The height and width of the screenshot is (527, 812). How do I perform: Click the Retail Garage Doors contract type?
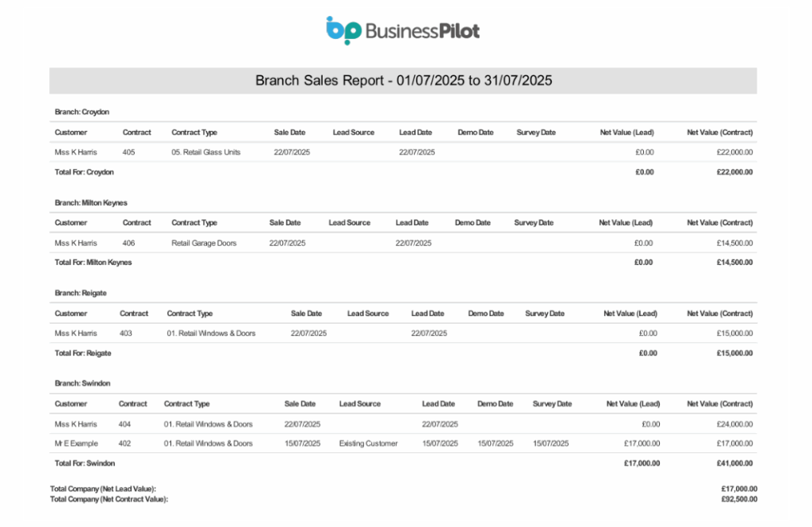[x=204, y=243]
